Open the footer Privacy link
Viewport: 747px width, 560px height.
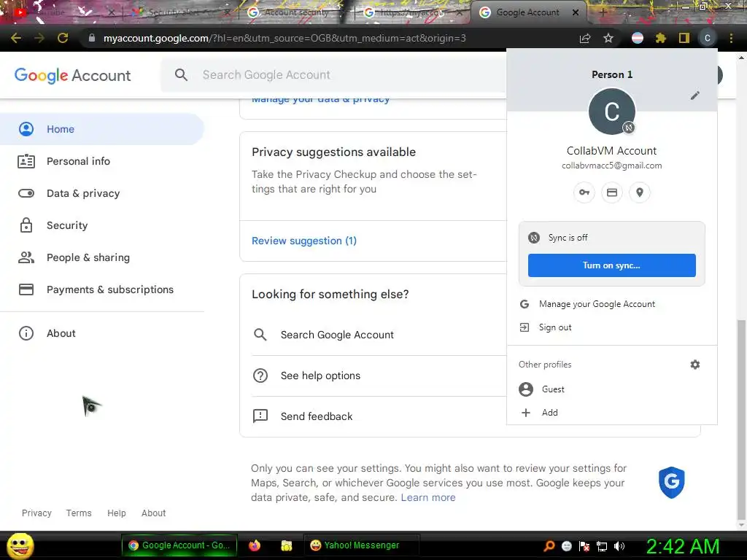click(36, 513)
